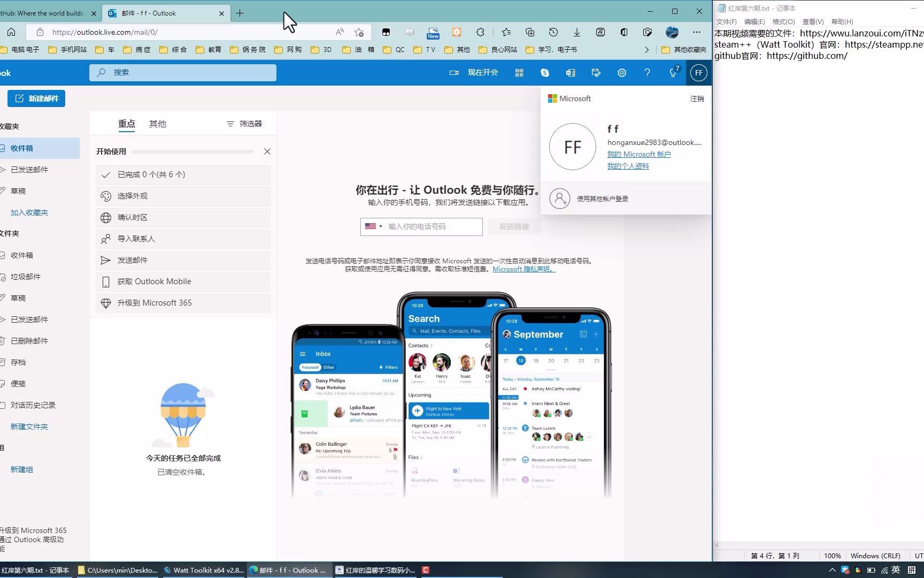Open 存档 archive folder
This screenshot has width=924, height=578.
click(x=40, y=362)
